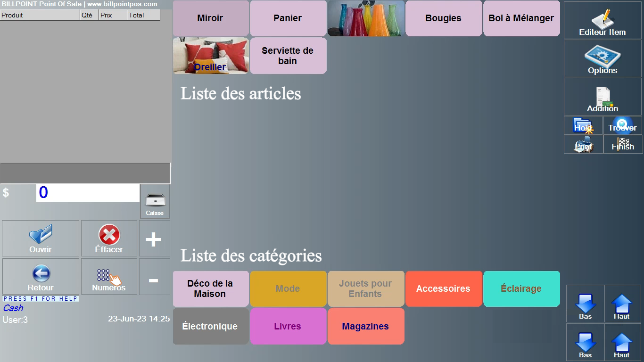Select the Éclairage category
Viewport: 644px width, 362px height.
click(521, 288)
